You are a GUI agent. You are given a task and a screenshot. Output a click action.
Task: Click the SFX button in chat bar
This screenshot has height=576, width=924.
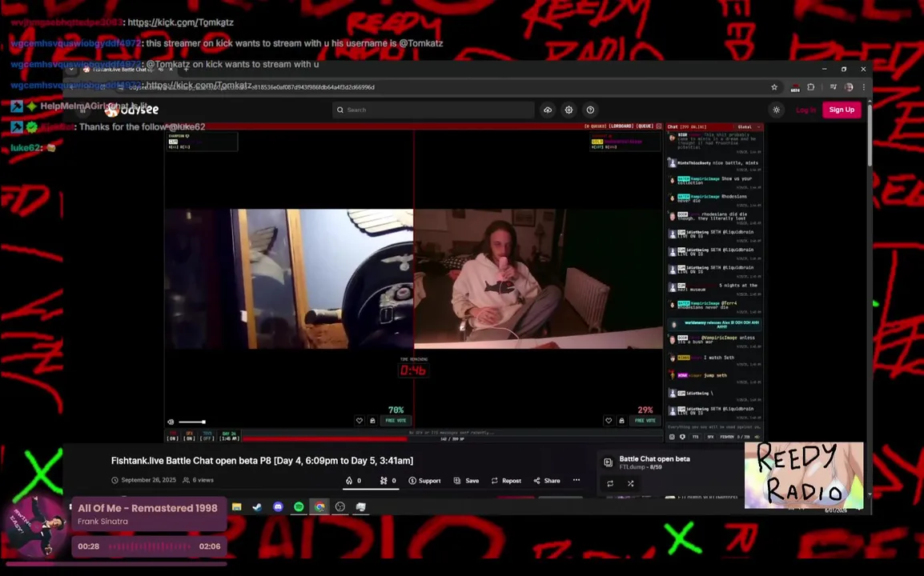tap(710, 437)
